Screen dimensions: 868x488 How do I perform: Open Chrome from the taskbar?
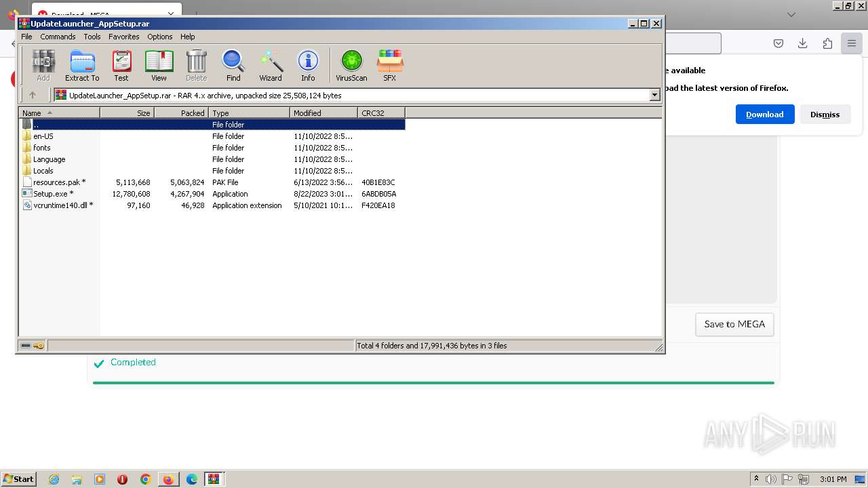click(145, 479)
